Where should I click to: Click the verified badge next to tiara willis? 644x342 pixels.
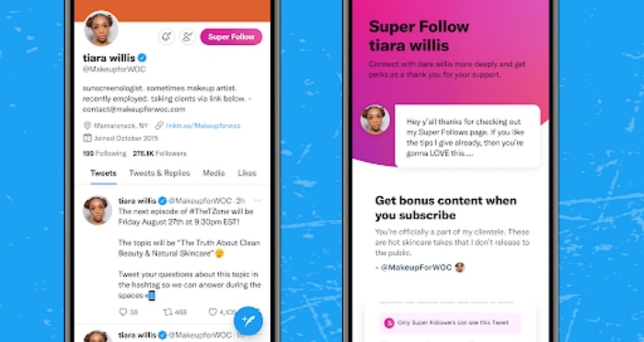[143, 57]
